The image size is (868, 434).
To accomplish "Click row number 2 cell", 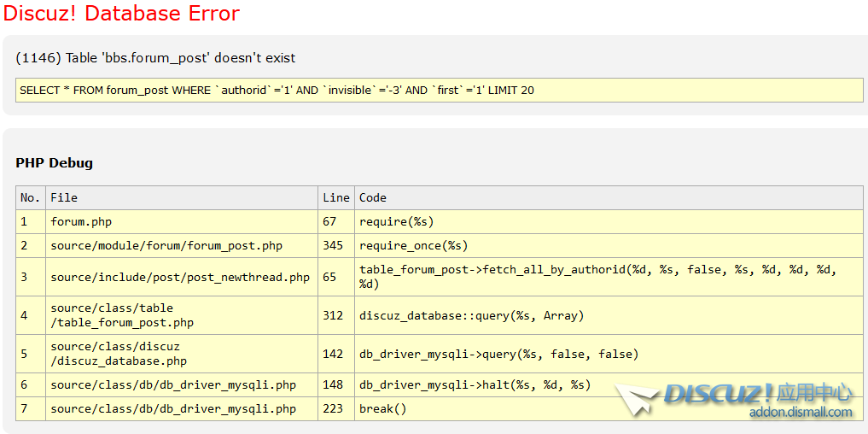I will (31, 245).
